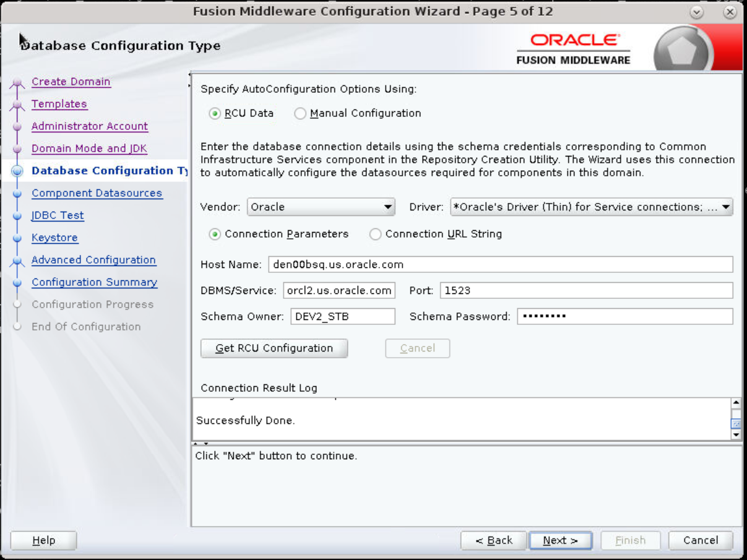Switch to Connection URL String option
Image resolution: width=747 pixels, height=560 pixels.
(x=375, y=235)
